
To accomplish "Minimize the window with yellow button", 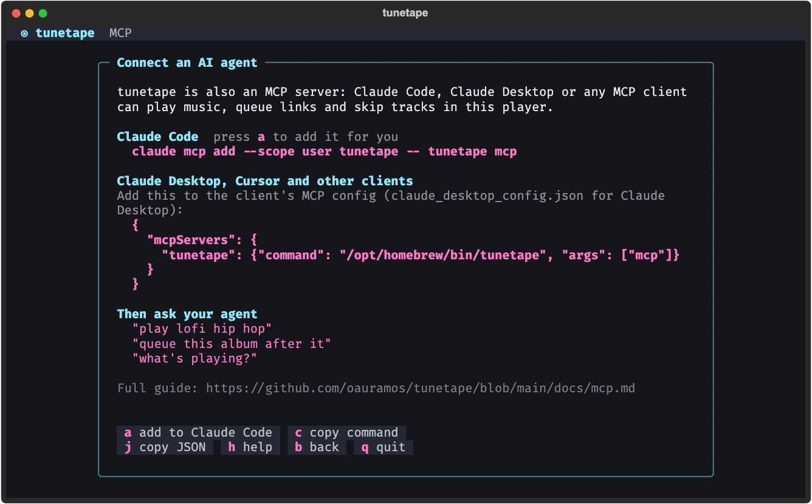I will click(x=29, y=13).
